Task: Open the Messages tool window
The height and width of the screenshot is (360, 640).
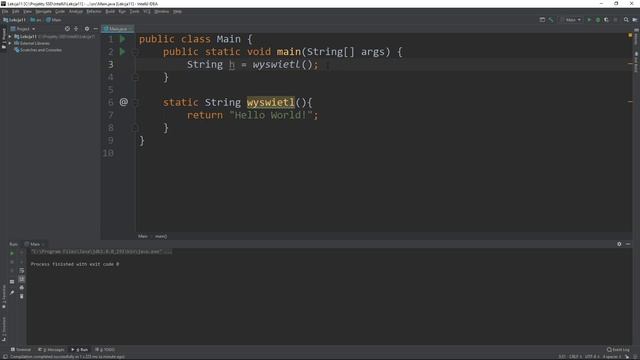Action: 51,350
